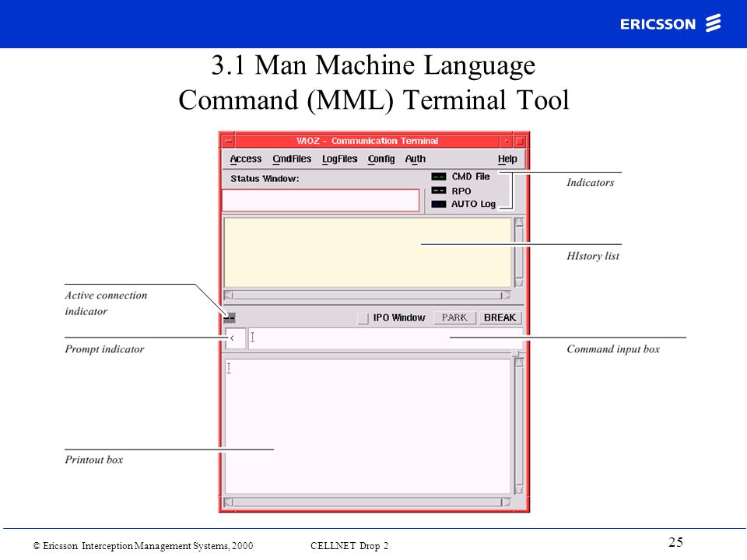Click into the command input box
Viewport: 747px width, 560px height.
click(x=385, y=338)
